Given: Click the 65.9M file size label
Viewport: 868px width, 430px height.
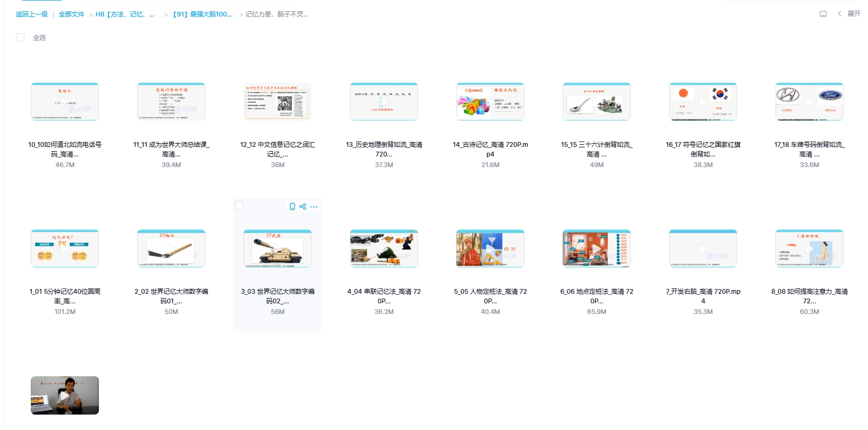Looking at the screenshot, I should tap(597, 312).
